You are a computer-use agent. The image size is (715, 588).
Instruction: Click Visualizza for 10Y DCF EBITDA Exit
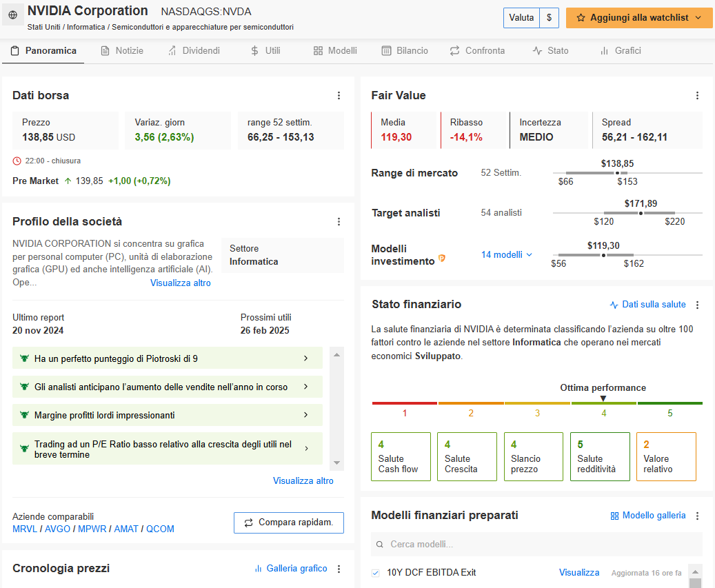pyautogui.click(x=579, y=573)
